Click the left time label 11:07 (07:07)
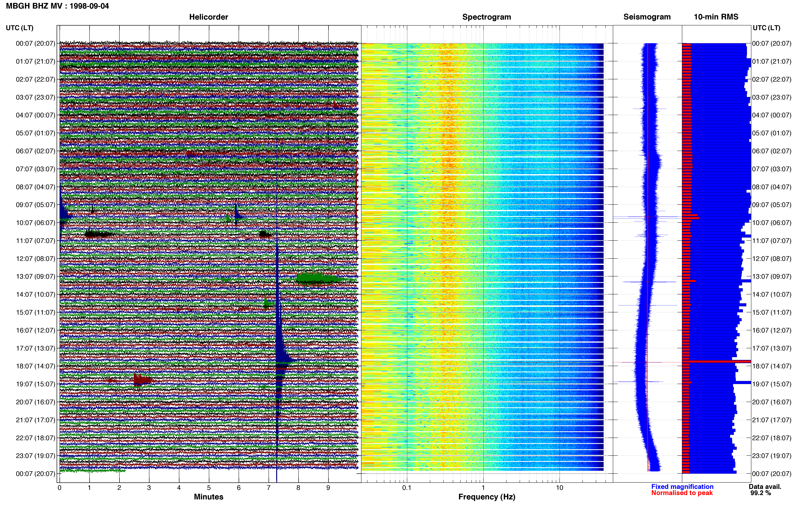812x508 pixels. (x=36, y=240)
